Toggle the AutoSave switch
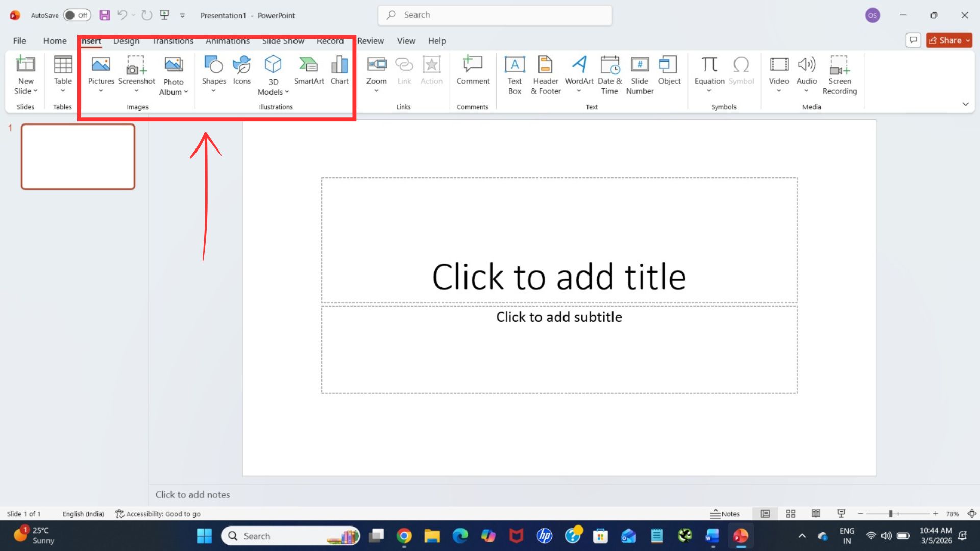This screenshot has height=551, width=980. [x=77, y=15]
